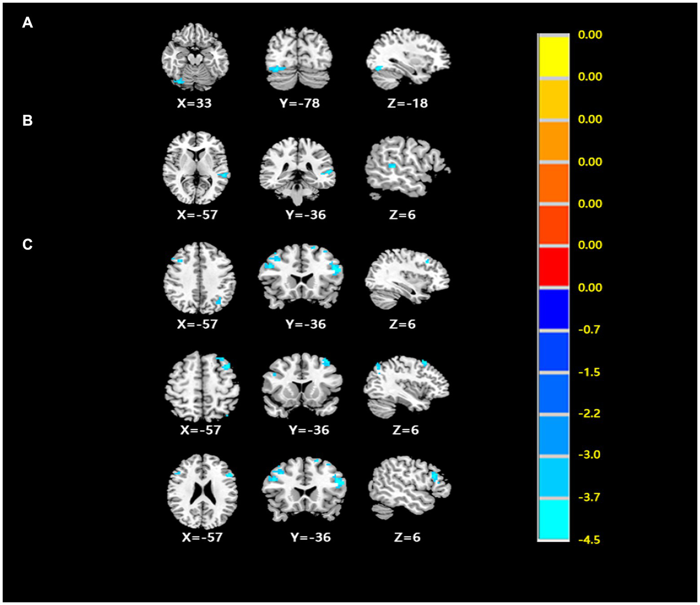This screenshot has height=605, width=700.
Task: Click the bottom-most sagittal brain image
Action: [x=409, y=487]
